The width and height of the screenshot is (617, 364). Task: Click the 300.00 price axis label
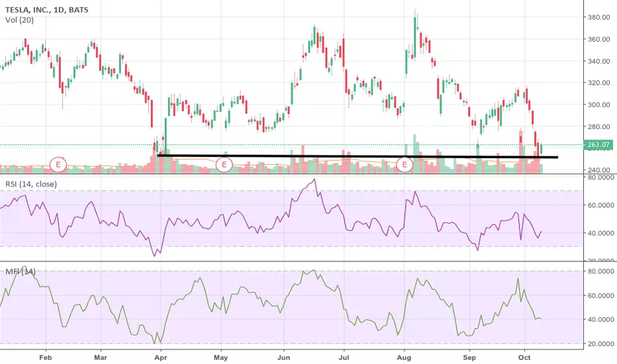pos(599,105)
